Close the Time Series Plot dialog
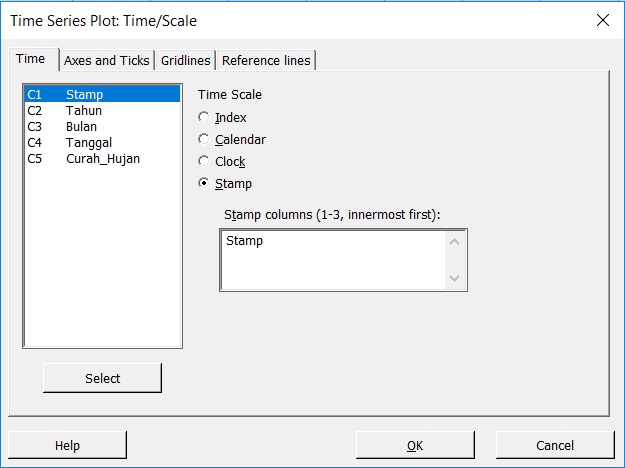The image size is (625, 468). point(602,19)
